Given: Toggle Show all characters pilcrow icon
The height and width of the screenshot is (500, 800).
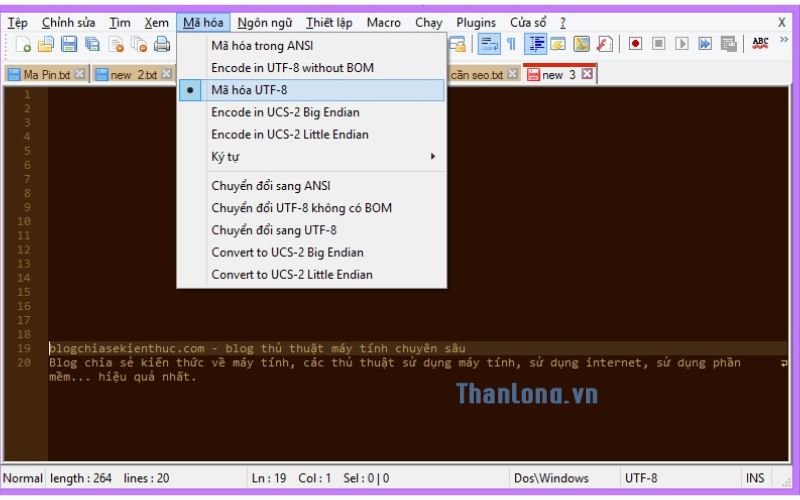Looking at the screenshot, I should pos(510,44).
